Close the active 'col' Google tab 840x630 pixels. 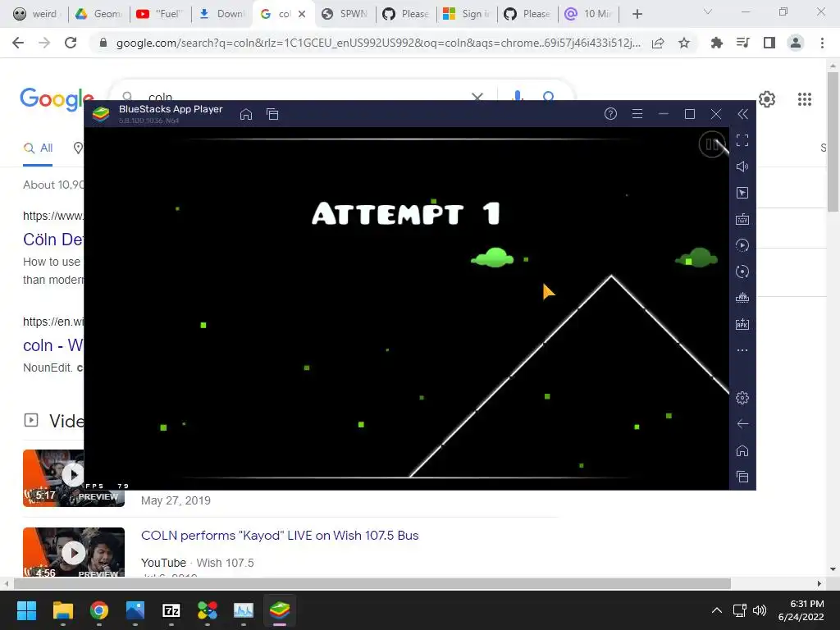pyautogui.click(x=302, y=14)
